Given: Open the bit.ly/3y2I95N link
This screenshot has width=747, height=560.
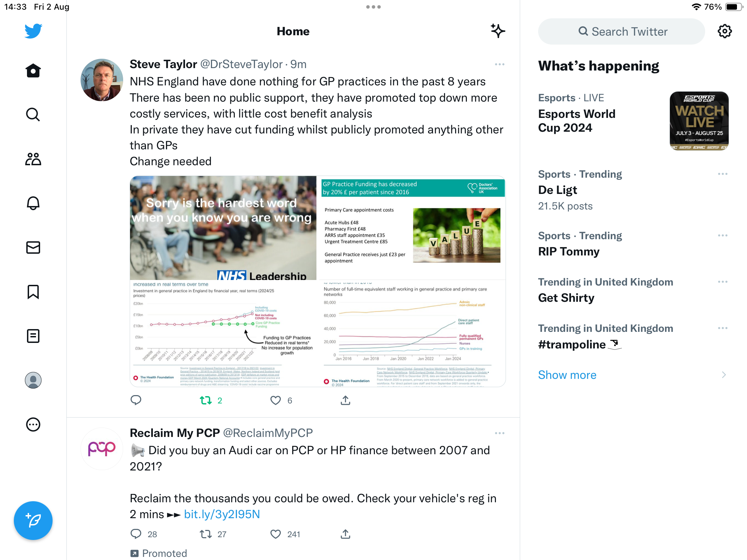Looking at the screenshot, I should (x=222, y=514).
